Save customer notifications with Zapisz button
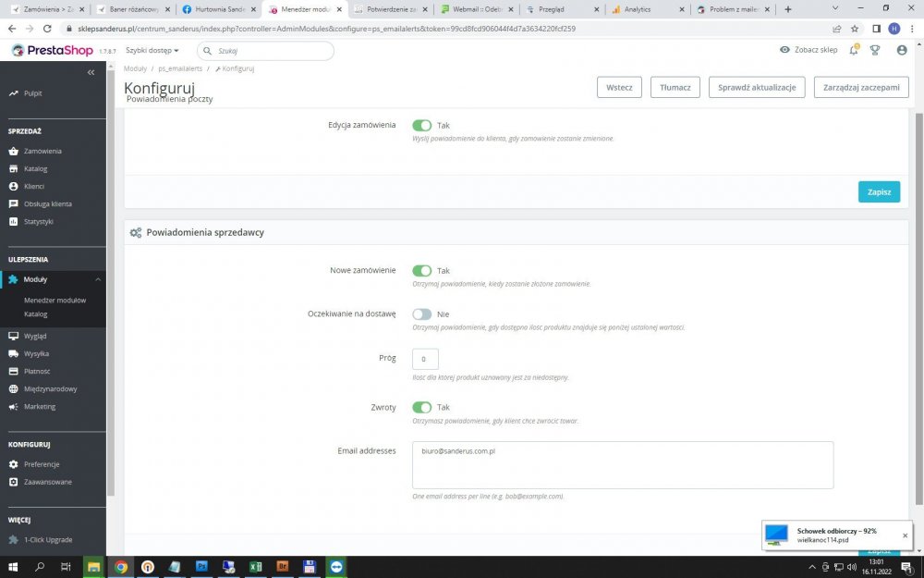 (879, 191)
